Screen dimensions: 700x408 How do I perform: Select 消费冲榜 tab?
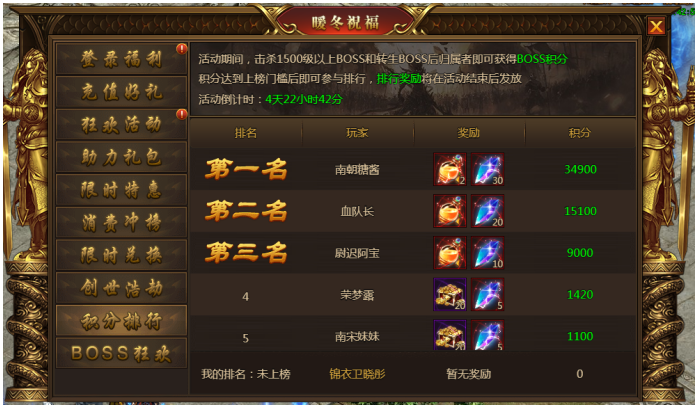[121, 222]
